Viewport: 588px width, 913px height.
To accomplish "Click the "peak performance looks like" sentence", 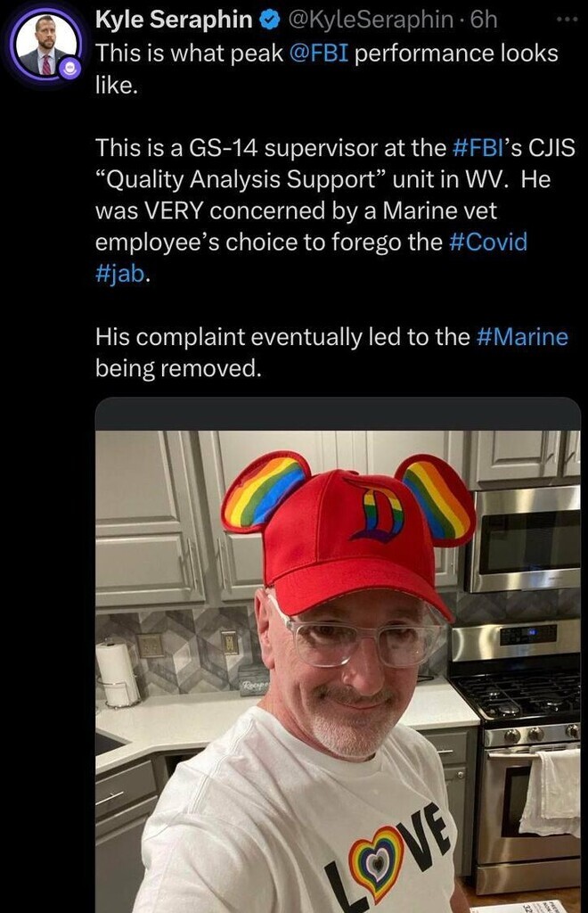I will pyautogui.click(x=326, y=69).
